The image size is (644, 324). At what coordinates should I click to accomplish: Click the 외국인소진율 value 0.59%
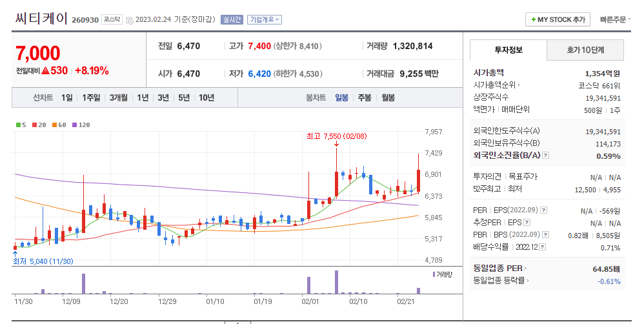pos(609,156)
